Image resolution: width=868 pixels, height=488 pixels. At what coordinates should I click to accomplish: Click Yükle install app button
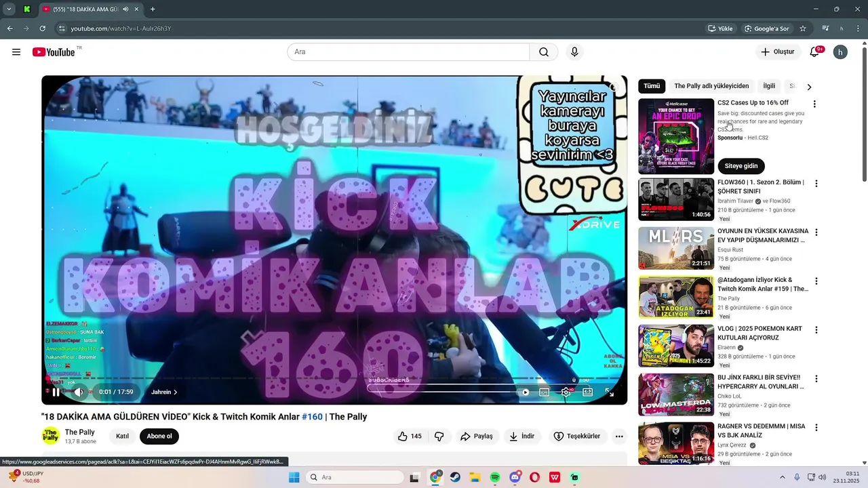click(720, 28)
